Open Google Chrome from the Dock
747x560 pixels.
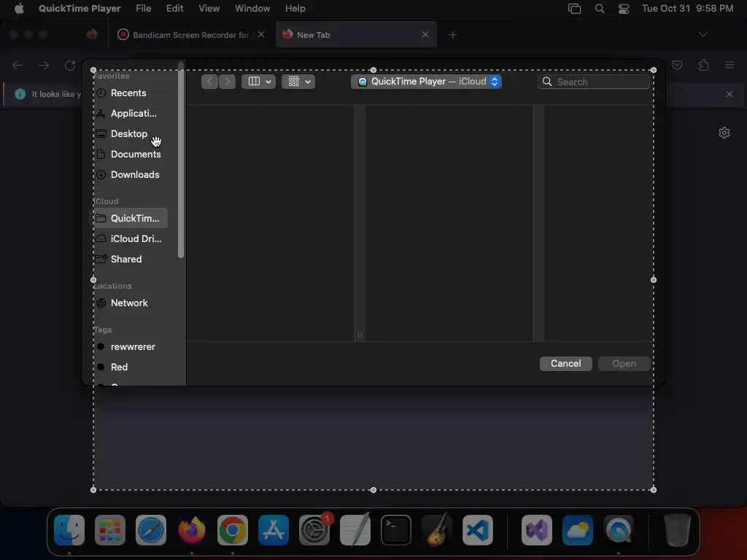233,530
